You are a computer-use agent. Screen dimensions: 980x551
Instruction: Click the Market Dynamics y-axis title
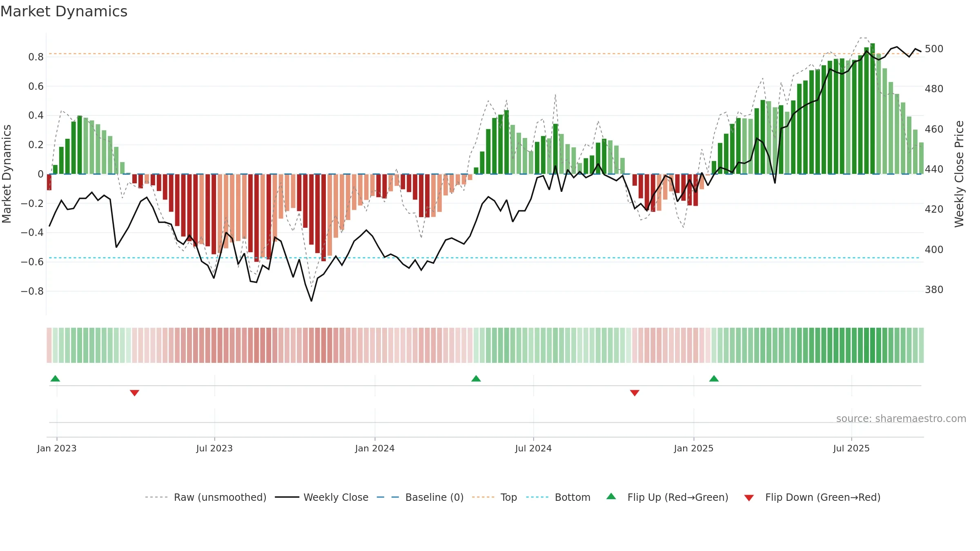7,174
